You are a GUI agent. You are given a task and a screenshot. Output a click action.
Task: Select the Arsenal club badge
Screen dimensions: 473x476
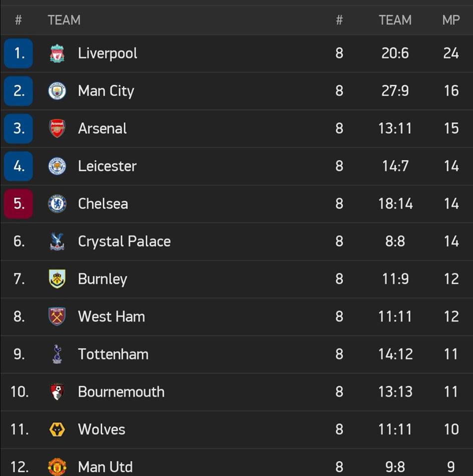click(x=57, y=128)
